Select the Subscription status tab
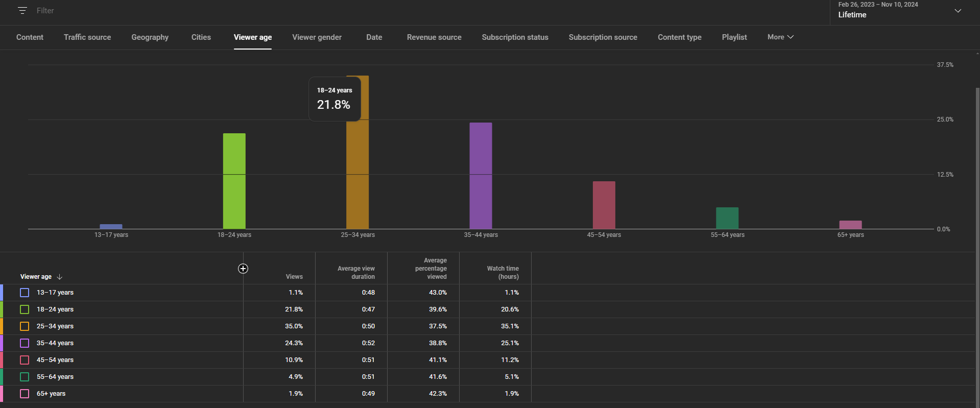This screenshot has height=408, width=980. (x=515, y=37)
